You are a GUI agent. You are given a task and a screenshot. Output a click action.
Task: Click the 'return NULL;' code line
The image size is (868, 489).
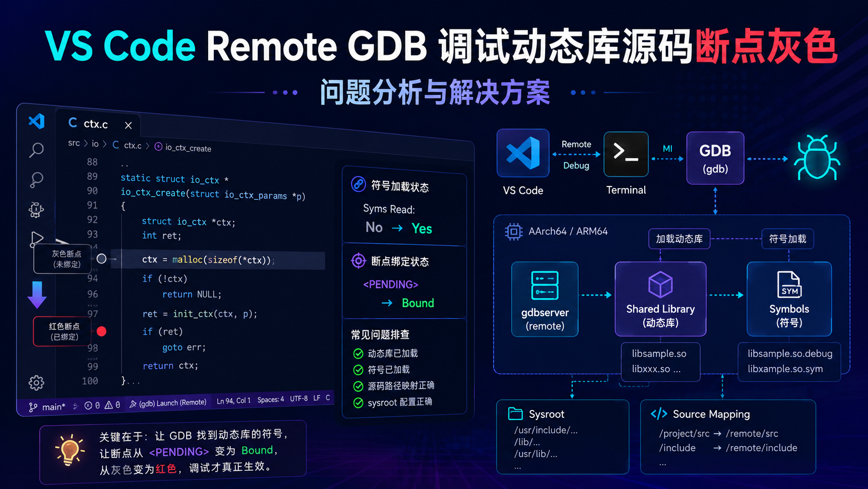(x=192, y=294)
